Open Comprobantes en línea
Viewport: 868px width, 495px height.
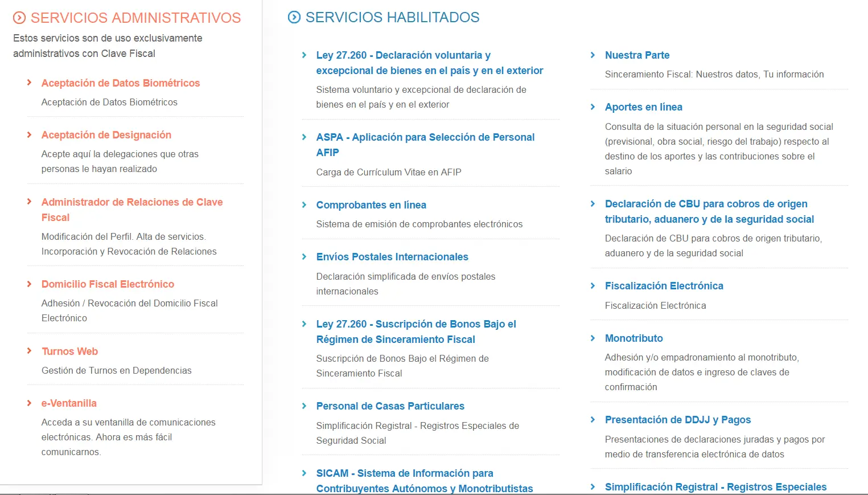pyautogui.click(x=371, y=205)
